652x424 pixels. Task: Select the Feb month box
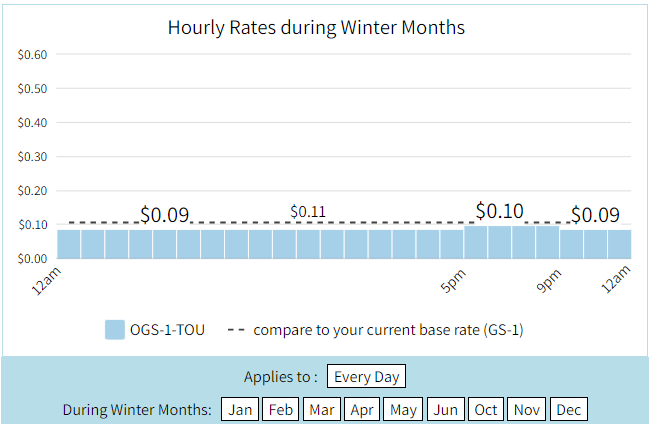281,409
